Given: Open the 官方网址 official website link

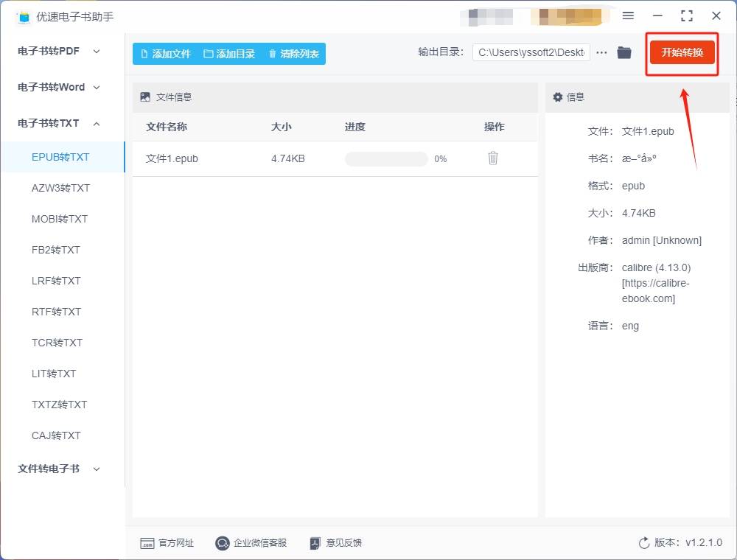Looking at the screenshot, I should pyautogui.click(x=167, y=543).
